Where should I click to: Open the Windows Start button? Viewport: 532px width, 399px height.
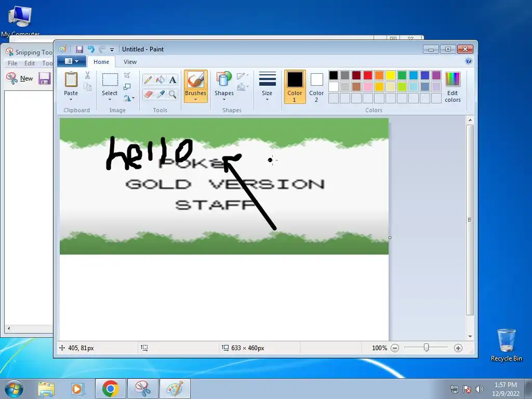point(14,389)
